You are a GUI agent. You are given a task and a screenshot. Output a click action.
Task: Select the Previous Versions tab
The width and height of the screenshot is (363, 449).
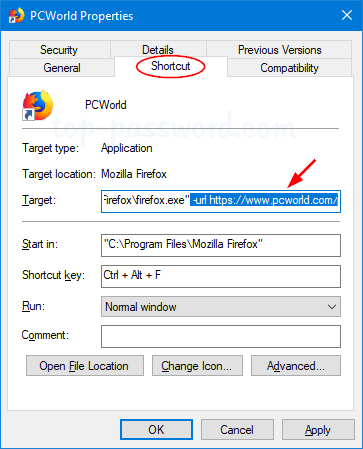(279, 50)
